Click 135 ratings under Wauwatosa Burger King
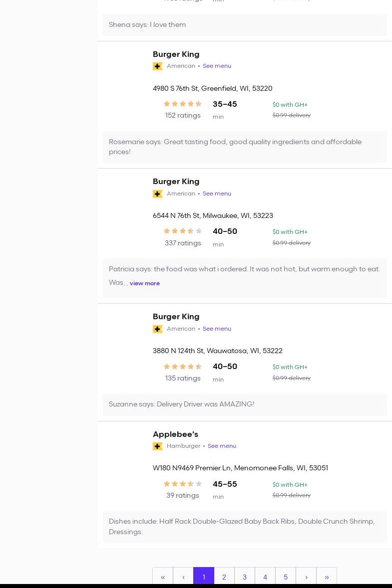 click(x=183, y=378)
